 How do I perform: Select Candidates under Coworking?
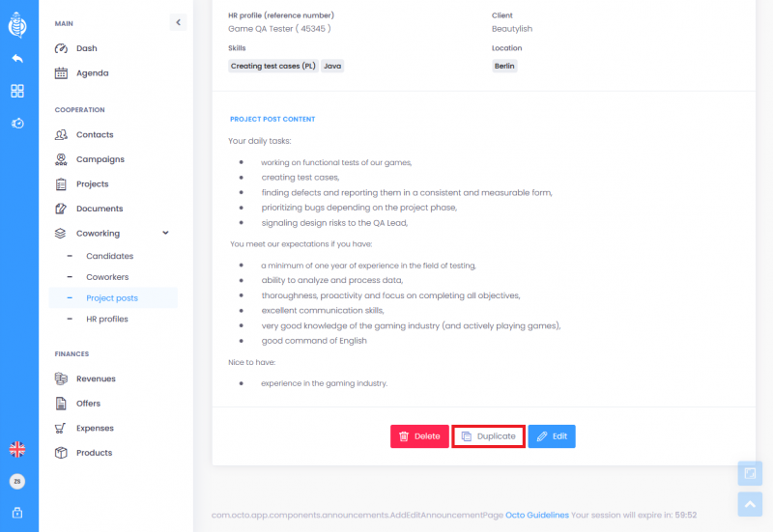click(109, 256)
